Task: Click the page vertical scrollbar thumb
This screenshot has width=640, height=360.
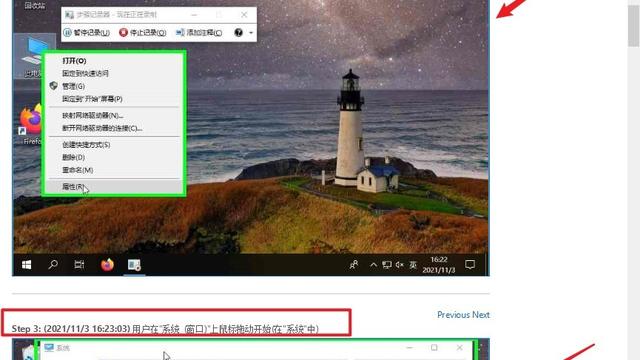Action: [634, 25]
